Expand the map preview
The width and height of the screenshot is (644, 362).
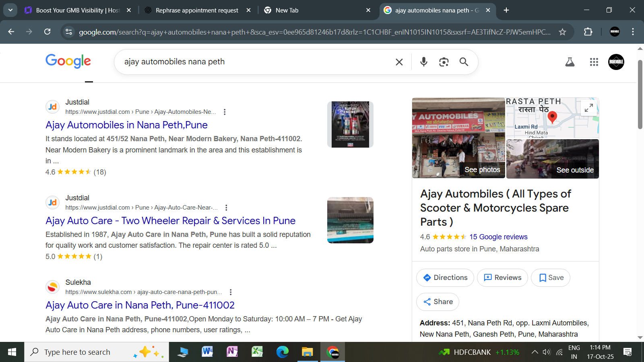pos(589,108)
